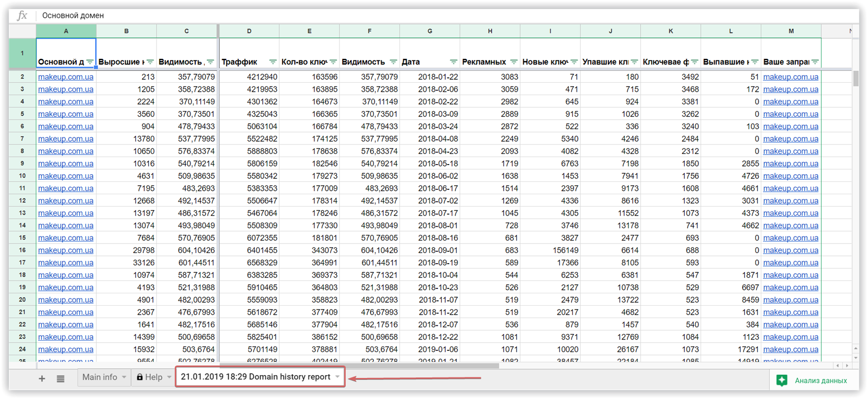Open Domain history report tab dropdown arrow

point(338,377)
